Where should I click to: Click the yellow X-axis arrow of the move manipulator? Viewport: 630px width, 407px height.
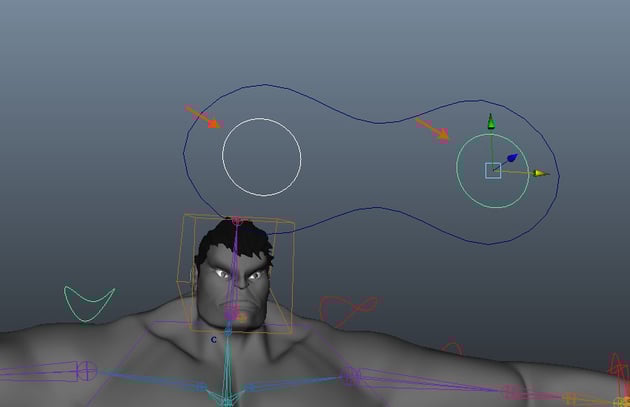coord(541,173)
